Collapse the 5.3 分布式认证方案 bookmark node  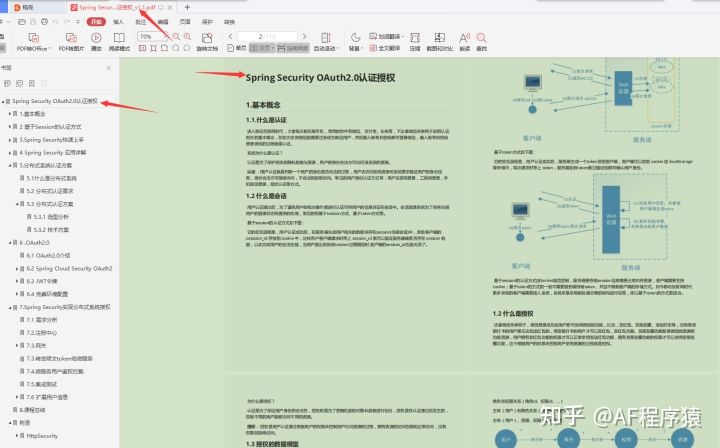[17, 204]
